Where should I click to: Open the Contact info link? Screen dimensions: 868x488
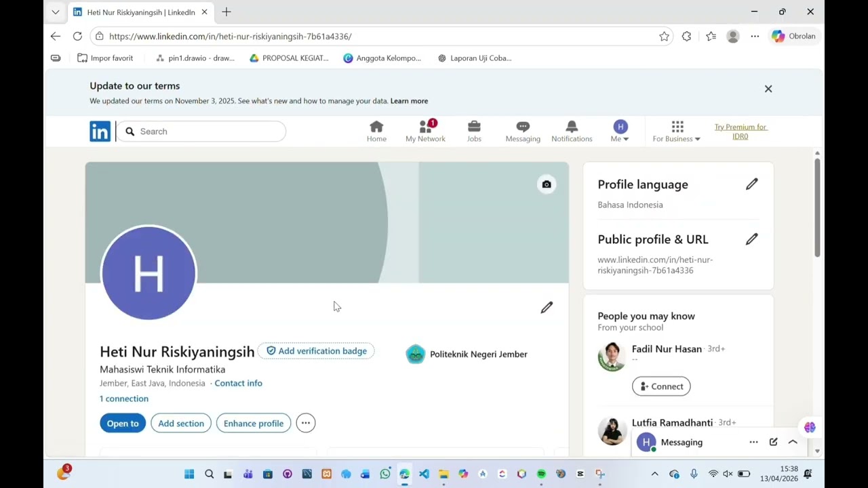pos(238,383)
